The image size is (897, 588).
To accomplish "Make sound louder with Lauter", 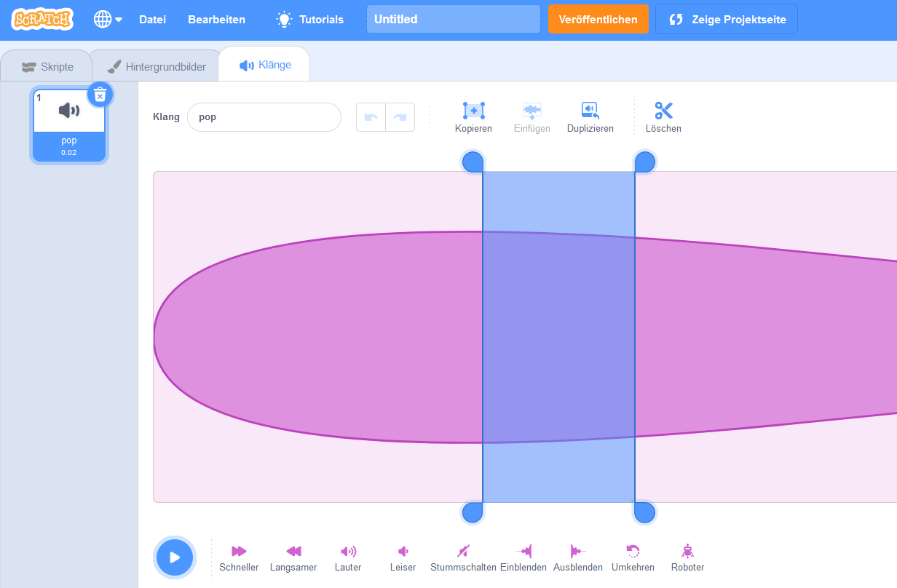I will [348, 552].
